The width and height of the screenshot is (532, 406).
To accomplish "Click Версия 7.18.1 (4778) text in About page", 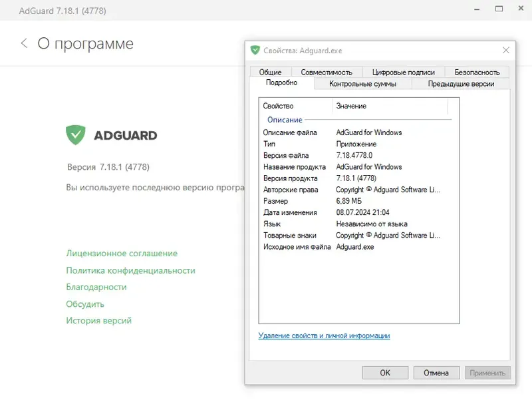I will 108,167.
